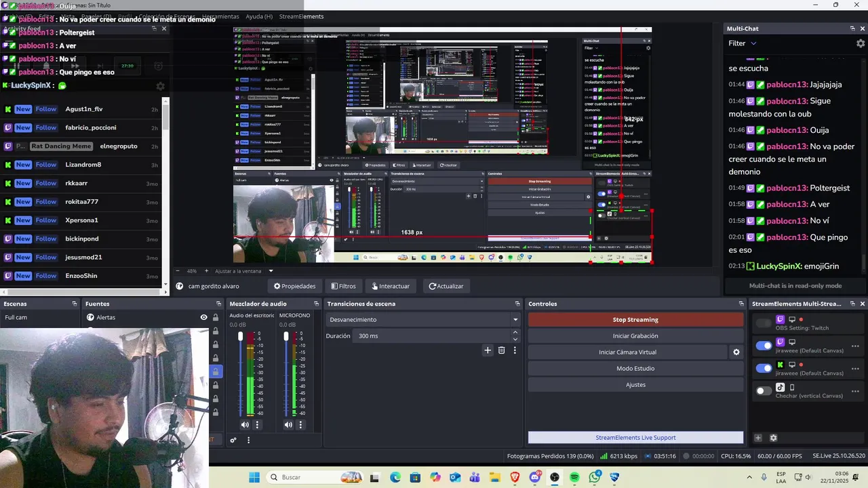Open StreamElements Multi-Stream settings gear
The width and height of the screenshot is (868, 488).
point(773,438)
